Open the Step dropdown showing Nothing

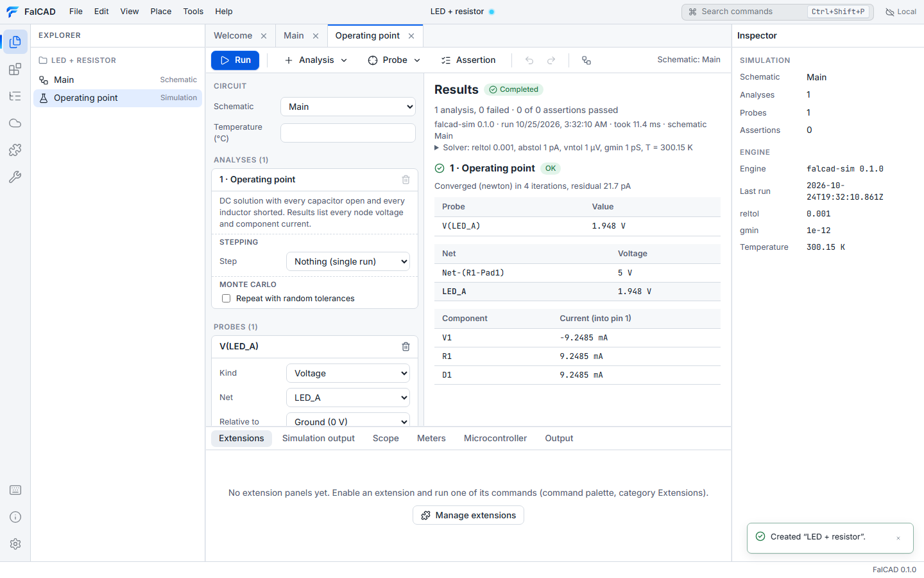click(348, 261)
